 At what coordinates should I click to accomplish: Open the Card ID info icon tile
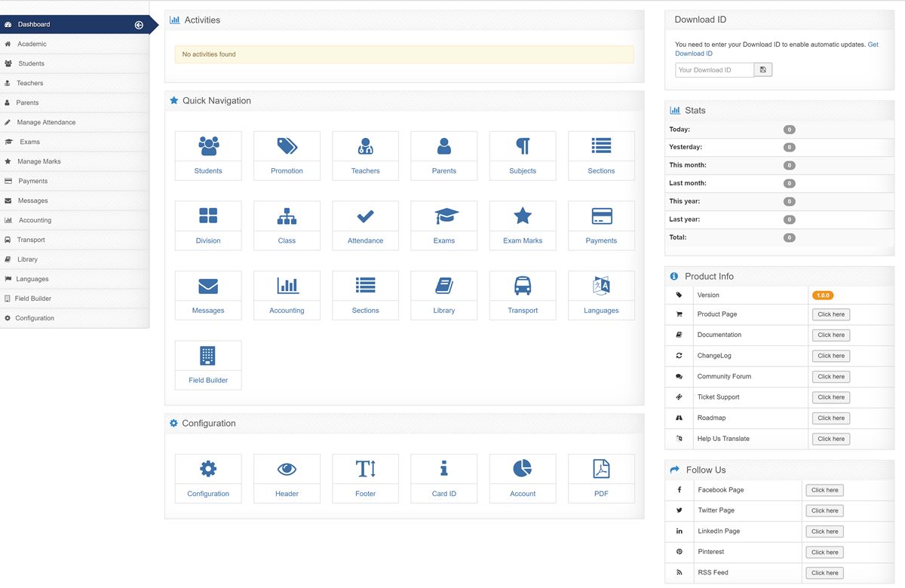click(444, 469)
